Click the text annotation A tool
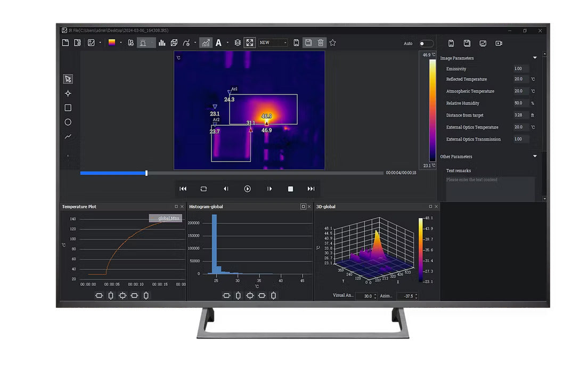Screen dimensions: 588x383 click(x=218, y=43)
